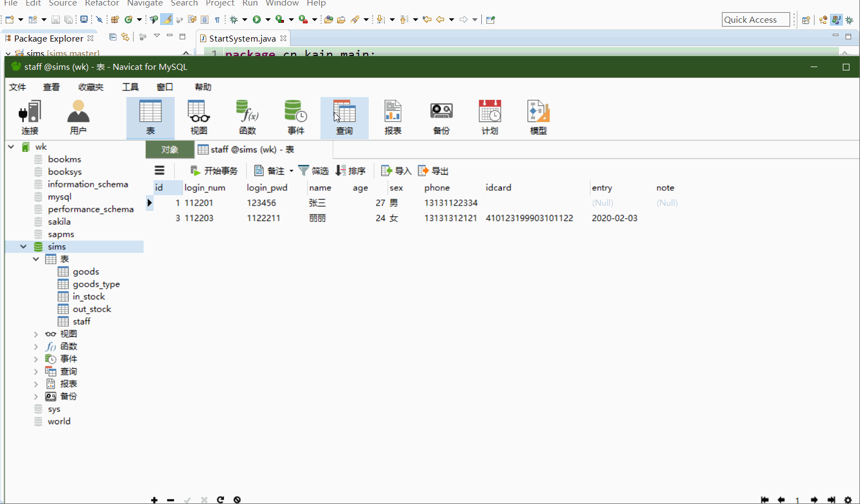Open the 模型 model toolbar icon

538,118
